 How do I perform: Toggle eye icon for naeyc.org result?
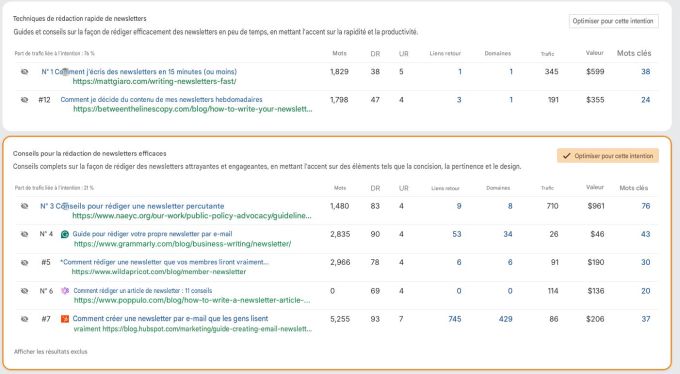tap(24, 206)
